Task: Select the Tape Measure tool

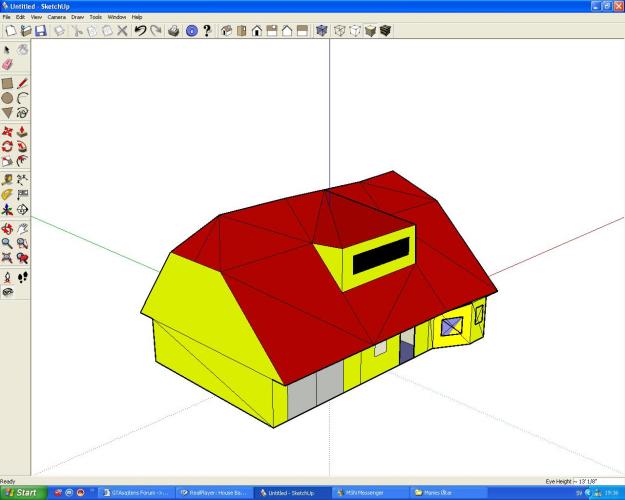Action: click(8, 179)
